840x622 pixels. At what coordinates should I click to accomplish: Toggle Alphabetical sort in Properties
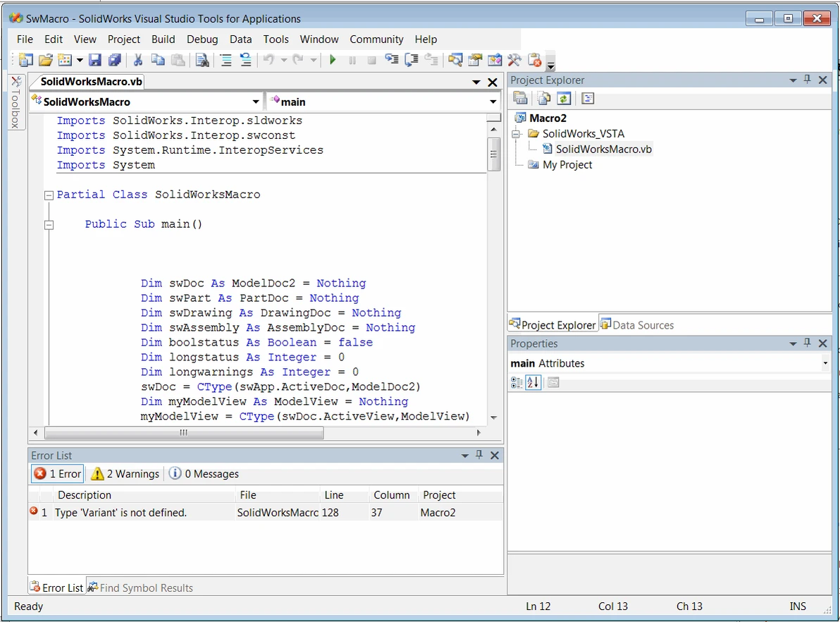click(533, 382)
